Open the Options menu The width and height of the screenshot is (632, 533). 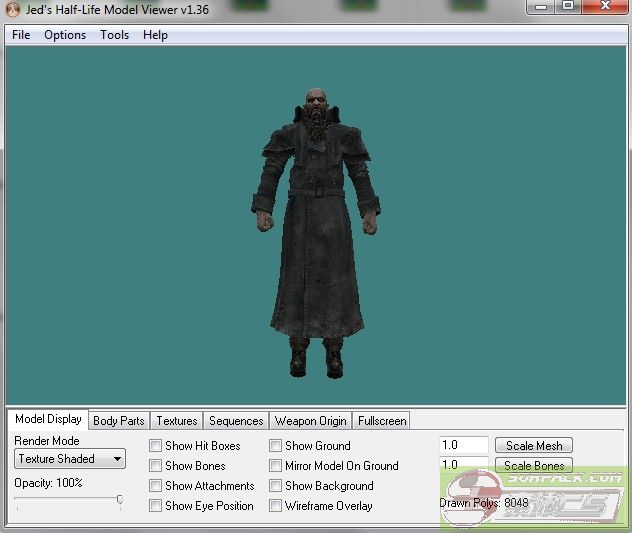coord(65,35)
